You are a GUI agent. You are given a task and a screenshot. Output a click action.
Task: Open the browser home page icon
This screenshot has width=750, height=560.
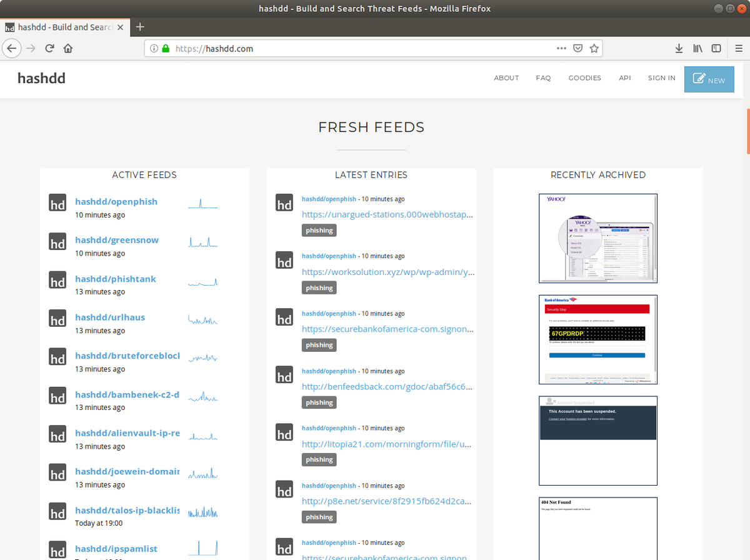point(68,48)
